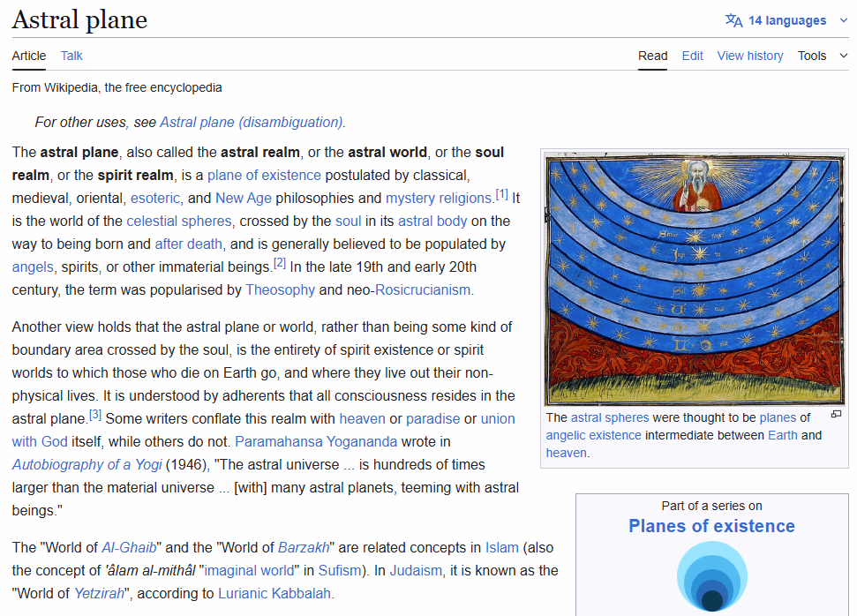Image resolution: width=857 pixels, height=616 pixels.
Task: Expand the Tools menu
Action: 823,56
